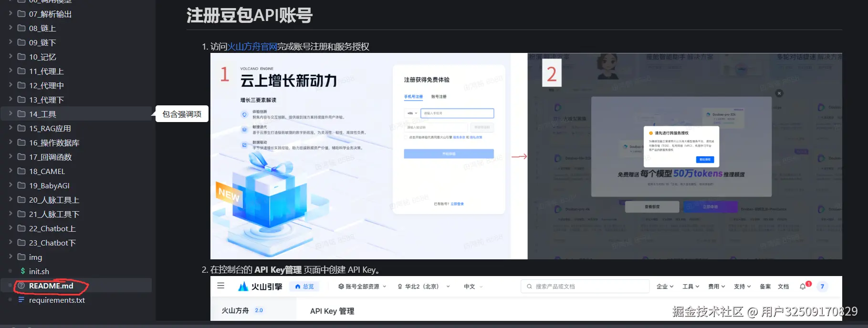Image resolution: width=868 pixels, height=328 pixels.
Task: Switch to the 手机号注册 tab
Action: coord(413,97)
